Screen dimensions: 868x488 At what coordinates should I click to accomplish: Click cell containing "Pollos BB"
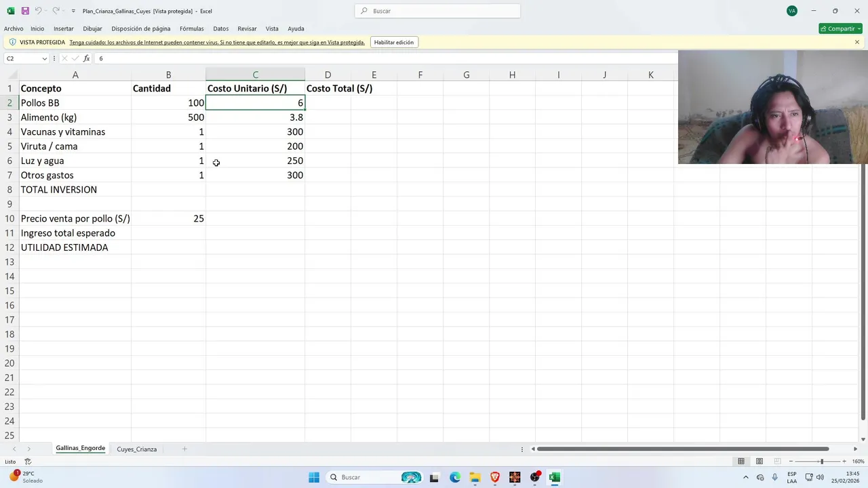[75, 103]
